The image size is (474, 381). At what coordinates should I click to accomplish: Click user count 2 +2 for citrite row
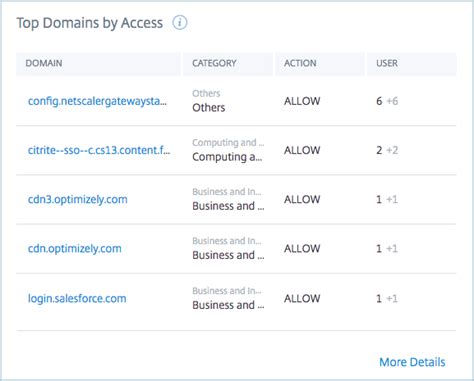387,150
